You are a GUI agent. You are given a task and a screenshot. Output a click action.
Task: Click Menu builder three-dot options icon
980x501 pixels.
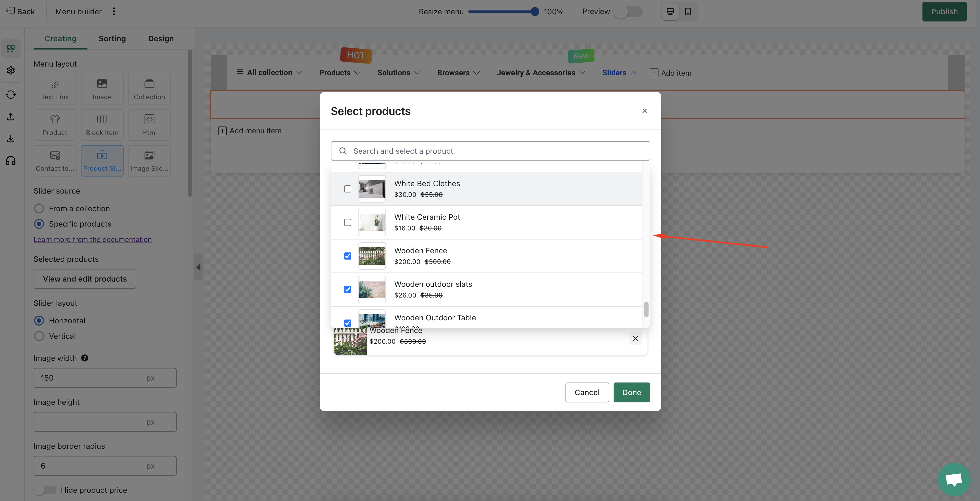click(x=114, y=11)
